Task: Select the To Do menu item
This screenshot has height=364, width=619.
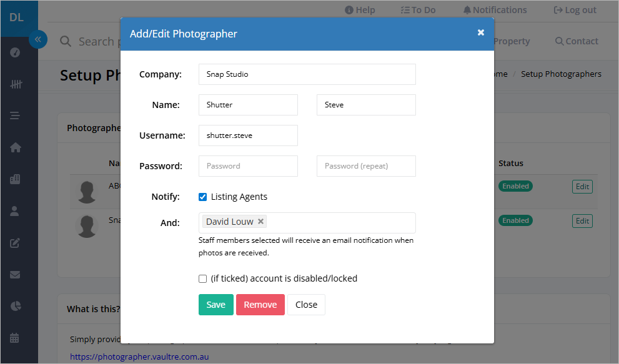Action: point(418,9)
